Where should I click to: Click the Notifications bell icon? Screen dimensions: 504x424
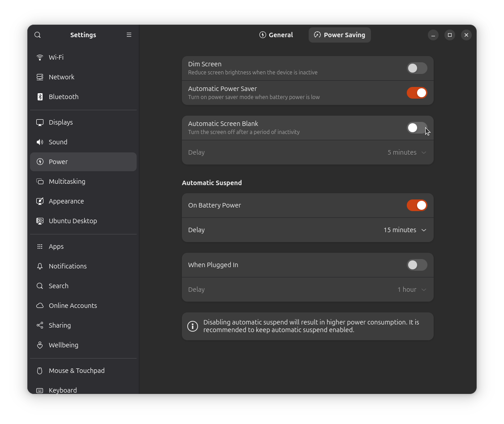tap(39, 266)
